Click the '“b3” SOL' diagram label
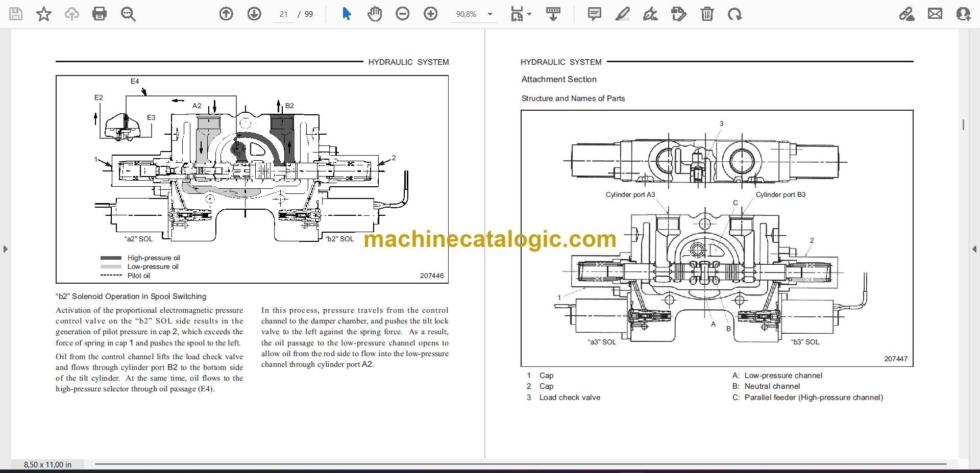980x473 pixels. pos(805,342)
